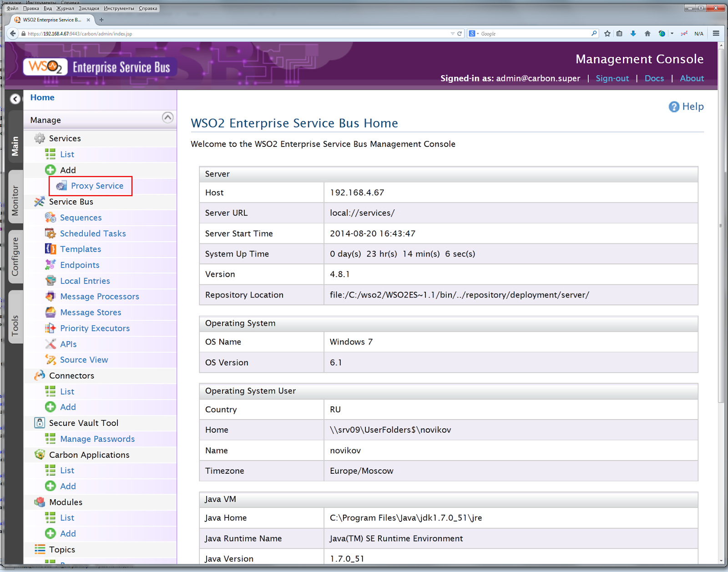Click the Secure Vault Tool lock icon

point(40,423)
